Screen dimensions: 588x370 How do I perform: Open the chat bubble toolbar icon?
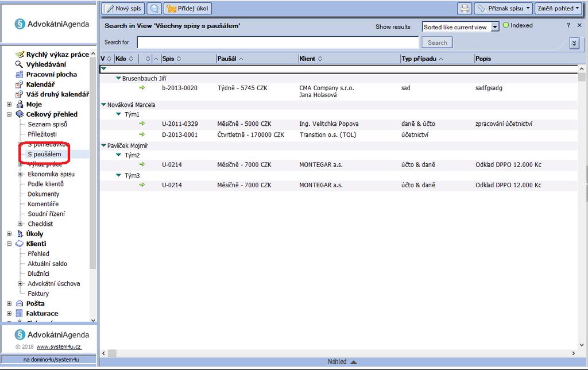coord(154,8)
